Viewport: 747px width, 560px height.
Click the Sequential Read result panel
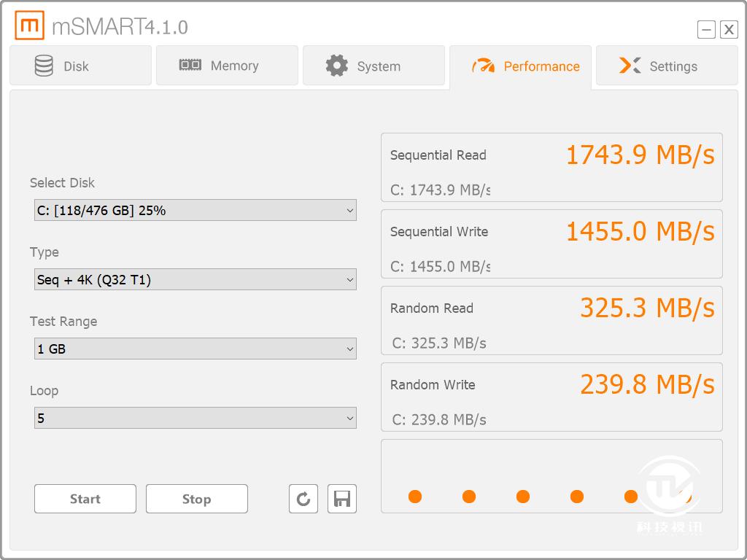coord(551,168)
